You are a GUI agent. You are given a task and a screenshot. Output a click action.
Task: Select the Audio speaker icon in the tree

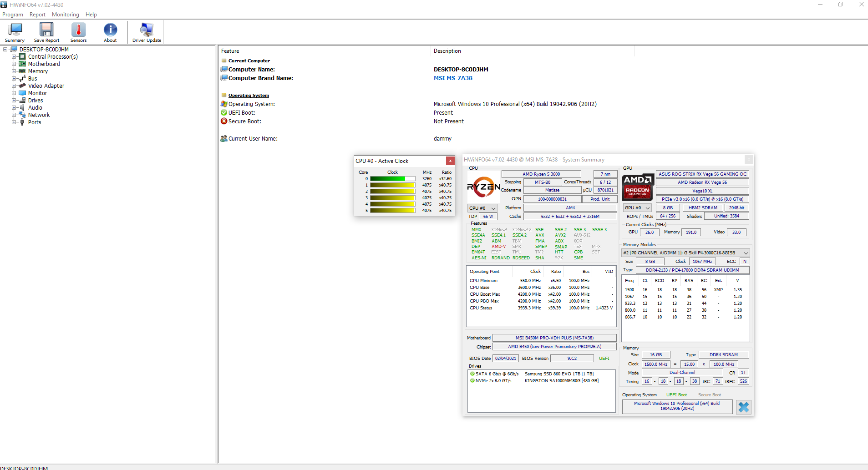(x=22, y=108)
